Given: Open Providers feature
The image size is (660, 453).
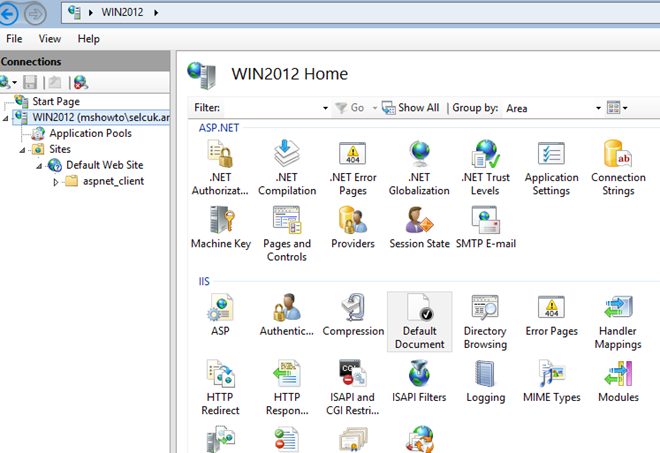Looking at the screenshot, I should click(x=353, y=228).
